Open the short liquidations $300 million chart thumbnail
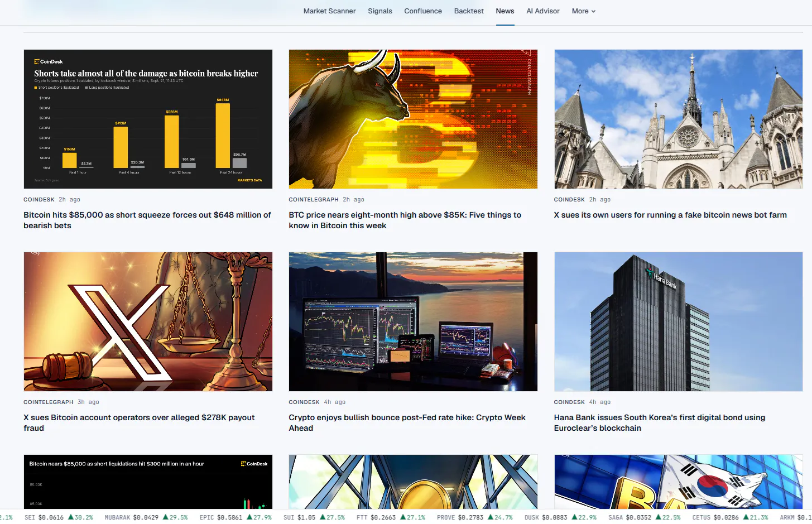Image resolution: width=812 pixels, height=524 pixels. 148,482
